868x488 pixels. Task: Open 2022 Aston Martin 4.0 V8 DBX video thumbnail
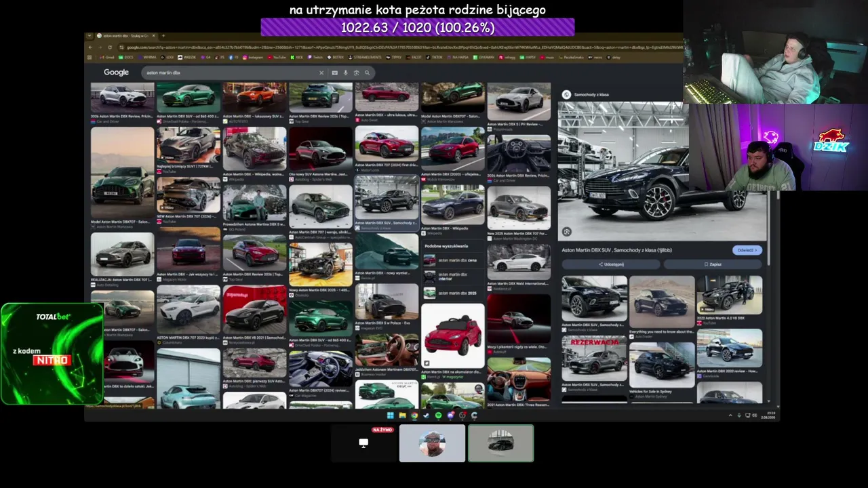[x=730, y=295]
